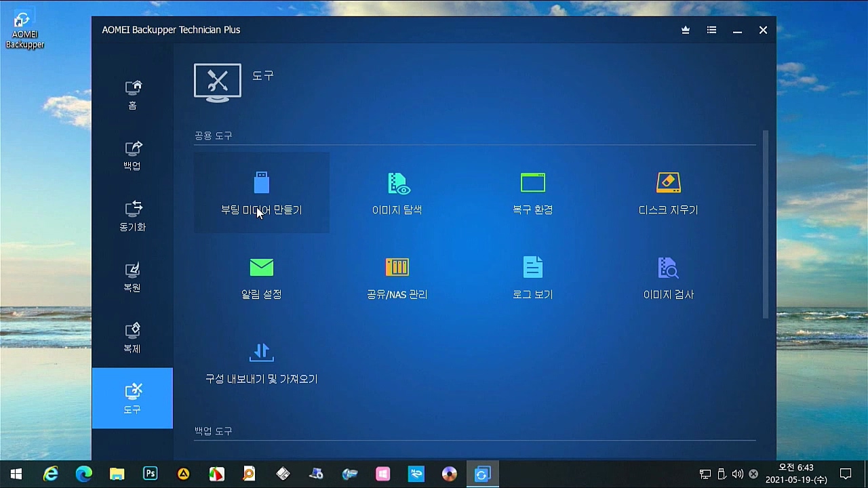The image size is (868, 488).
Task: Open the volume icon in system tray
Action: [737, 474]
